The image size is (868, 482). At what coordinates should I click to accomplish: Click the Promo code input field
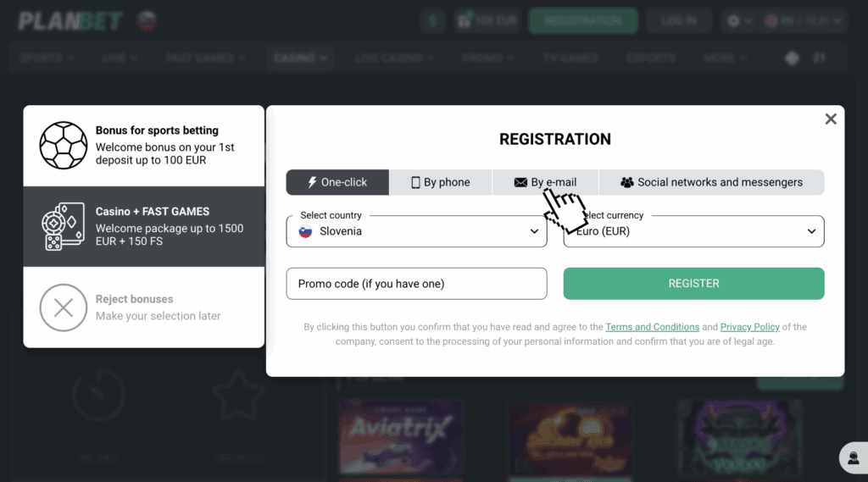pos(416,284)
